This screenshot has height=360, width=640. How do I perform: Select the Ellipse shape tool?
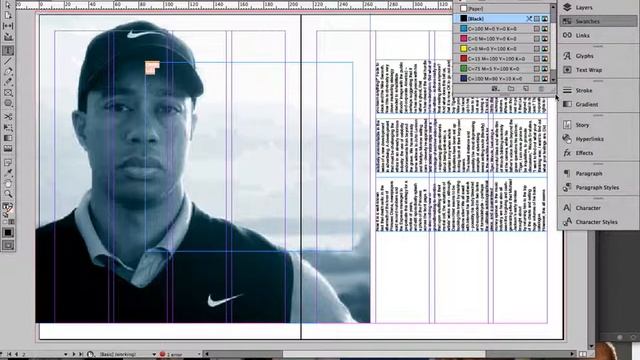(x=8, y=103)
